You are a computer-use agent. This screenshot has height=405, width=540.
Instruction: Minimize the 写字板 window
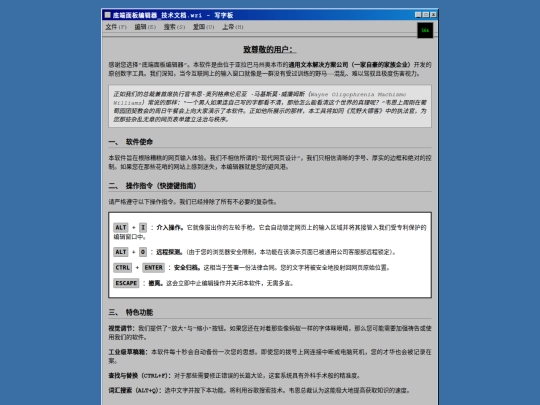coord(418,15)
